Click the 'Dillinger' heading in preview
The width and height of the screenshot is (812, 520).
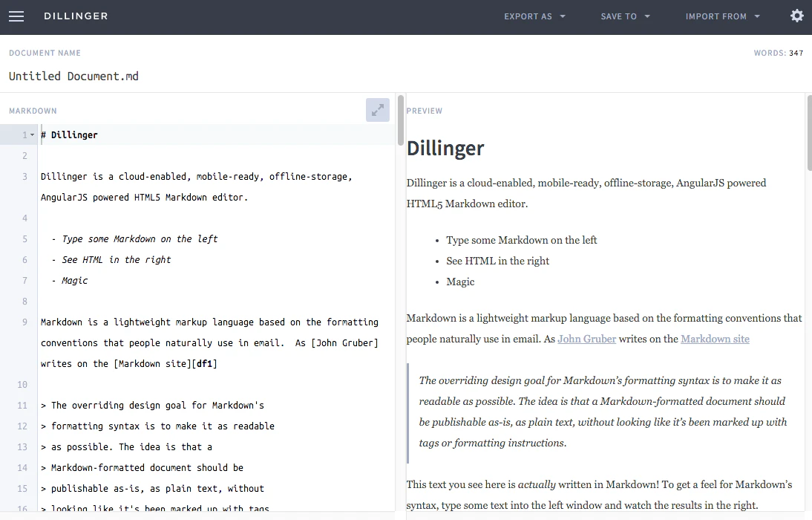click(x=445, y=149)
